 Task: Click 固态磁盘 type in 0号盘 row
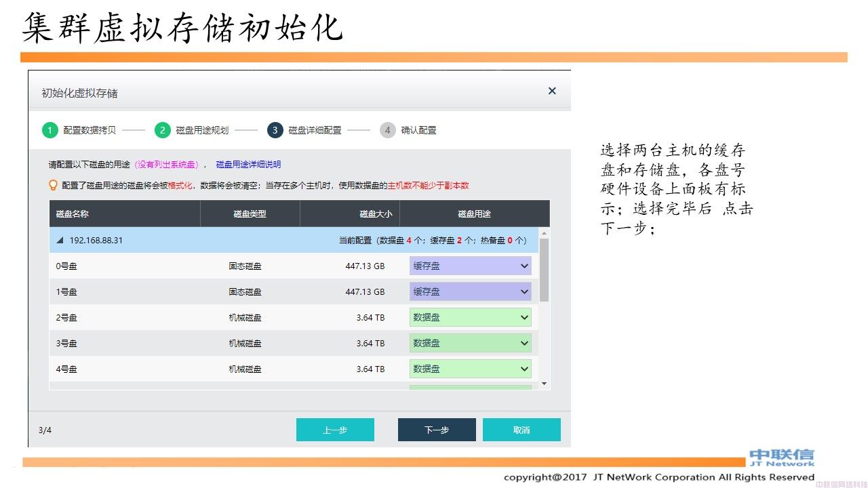[x=245, y=266]
